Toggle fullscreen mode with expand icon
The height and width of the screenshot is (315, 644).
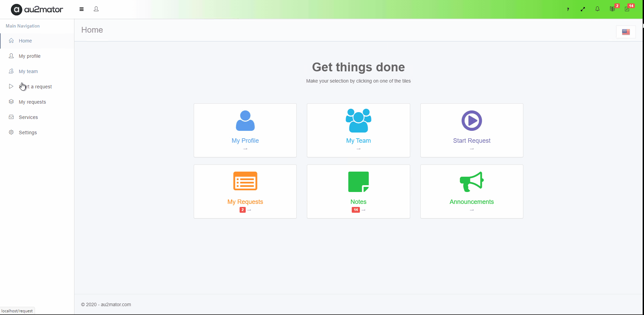[x=583, y=9]
